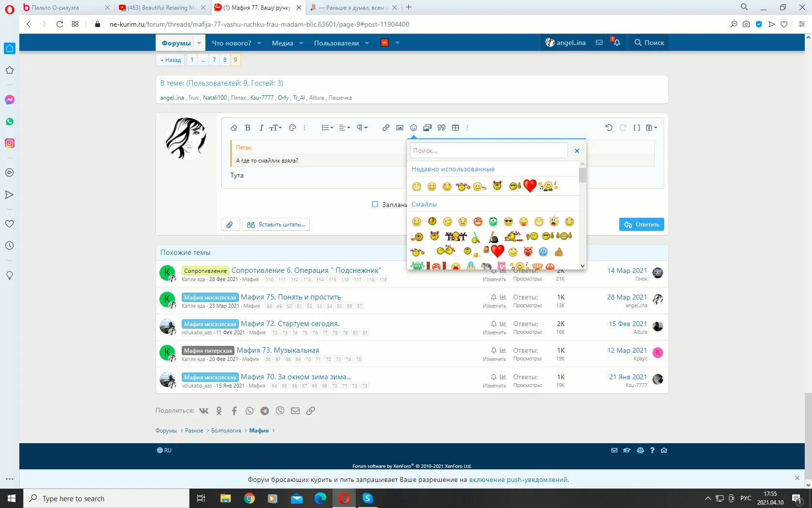Insert a quote block
Screen dimensions: 812x508
441,128
